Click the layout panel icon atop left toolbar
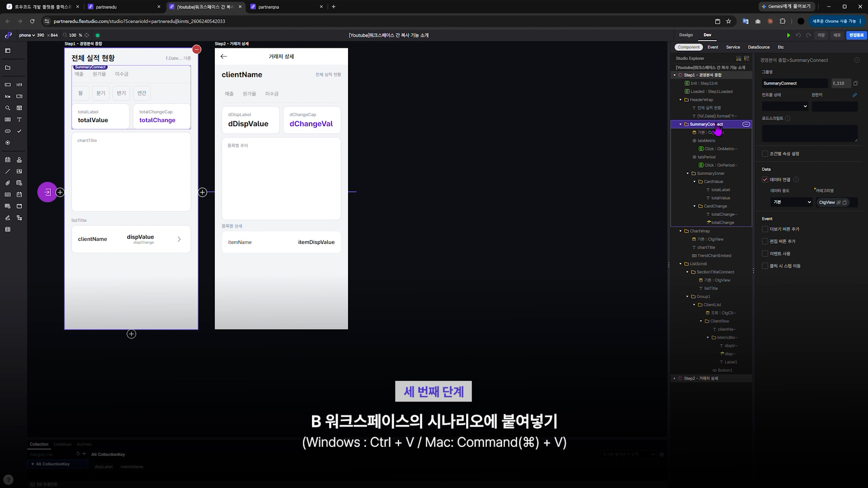Screen dimensions: 868x488 pyautogui.click(x=8, y=51)
